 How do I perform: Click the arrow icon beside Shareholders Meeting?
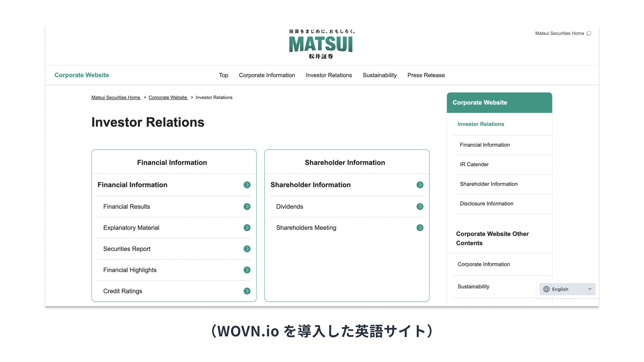pos(420,228)
